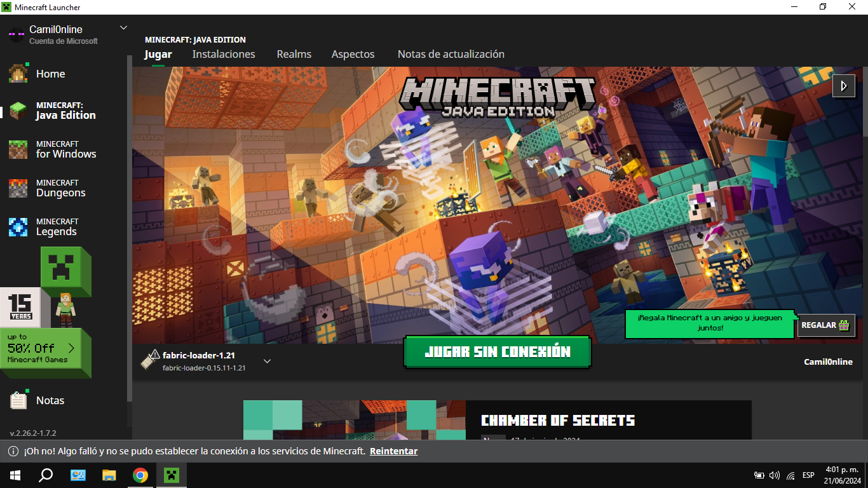
Task: Open the Instalaciones tab
Action: (x=224, y=54)
